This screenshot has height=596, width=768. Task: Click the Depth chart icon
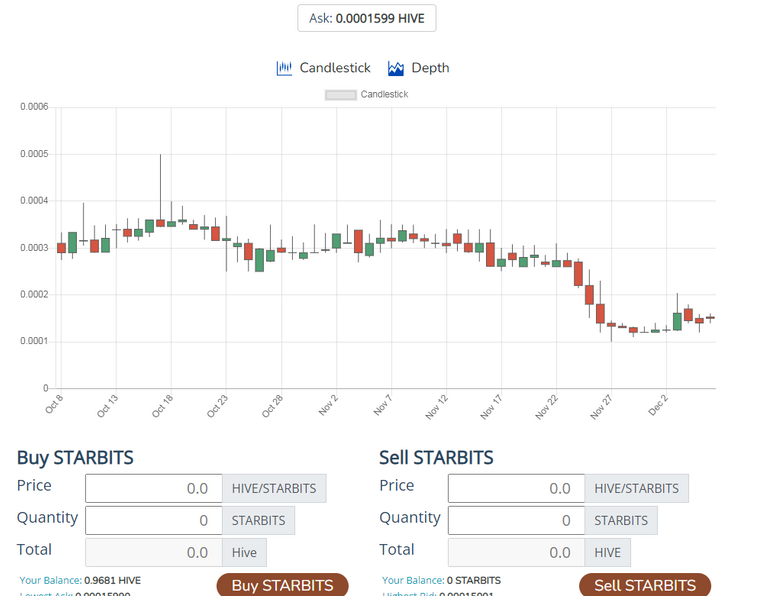[396, 68]
